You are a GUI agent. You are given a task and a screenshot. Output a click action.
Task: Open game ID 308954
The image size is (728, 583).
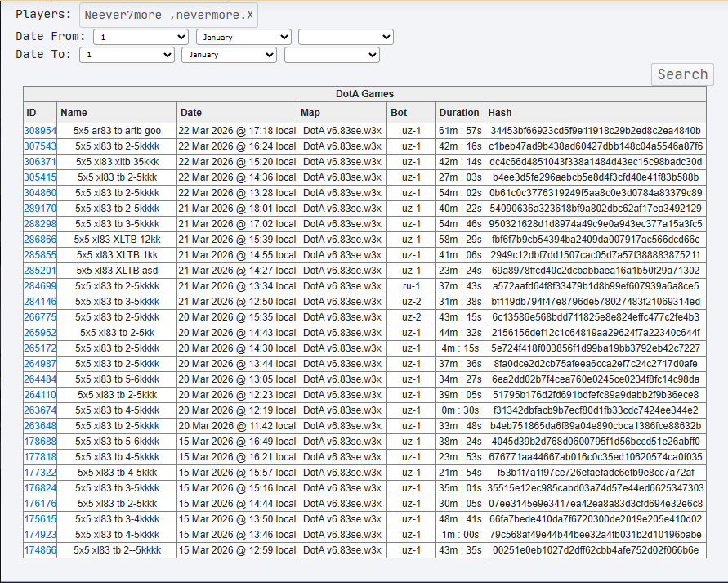coord(40,131)
